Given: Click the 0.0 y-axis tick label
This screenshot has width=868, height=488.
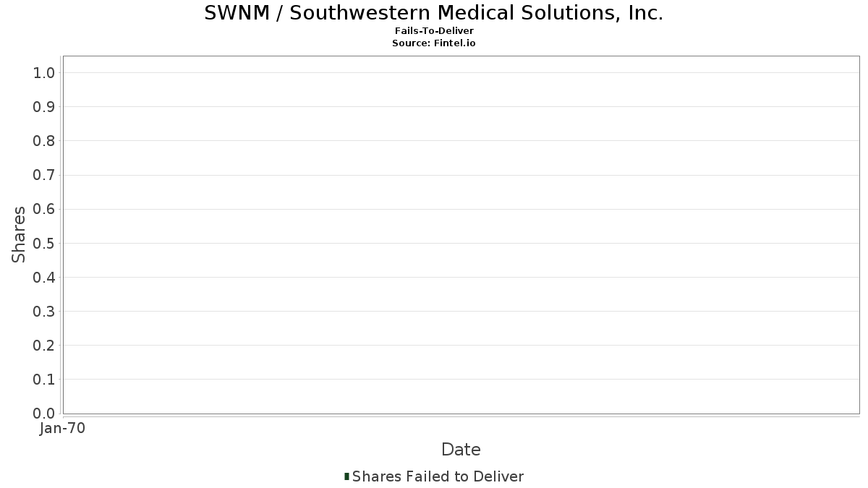Looking at the screenshot, I should tap(44, 414).
